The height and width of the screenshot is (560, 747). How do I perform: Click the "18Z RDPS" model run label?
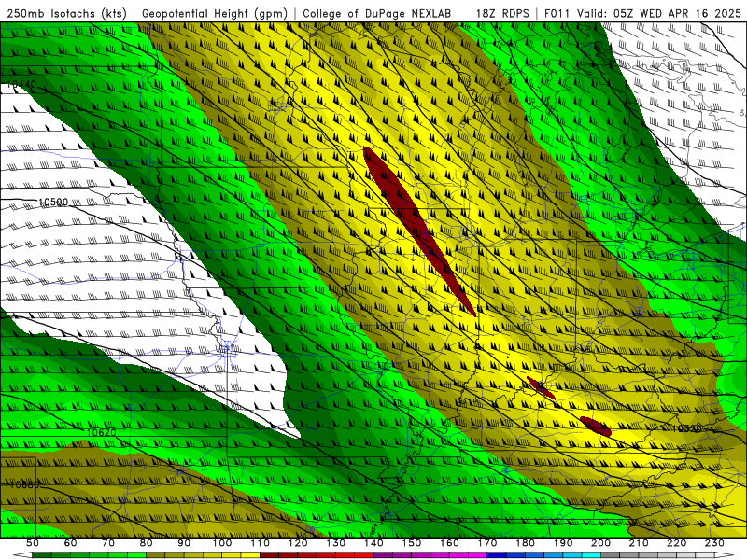click(502, 13)
